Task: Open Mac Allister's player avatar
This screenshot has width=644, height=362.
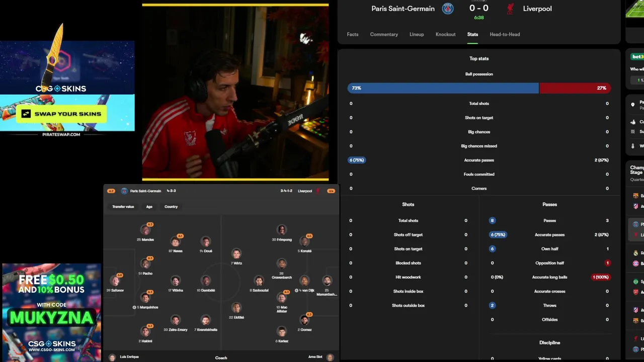Action: click(282, 298)
